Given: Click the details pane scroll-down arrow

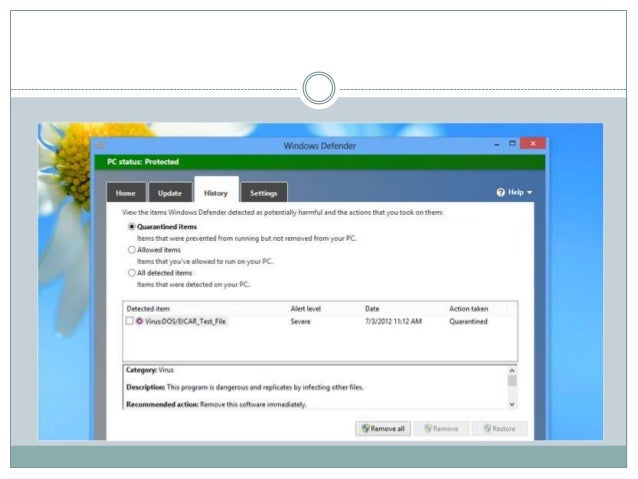Looking at the screenshot, I should [x=512, y=404].
